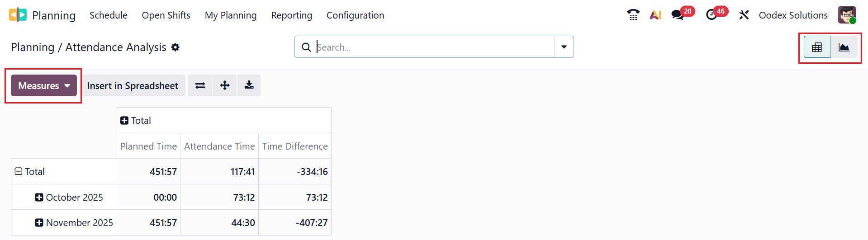Click the Insert in Spreadsheet button

pyautogui.click(x=133, y=86)
